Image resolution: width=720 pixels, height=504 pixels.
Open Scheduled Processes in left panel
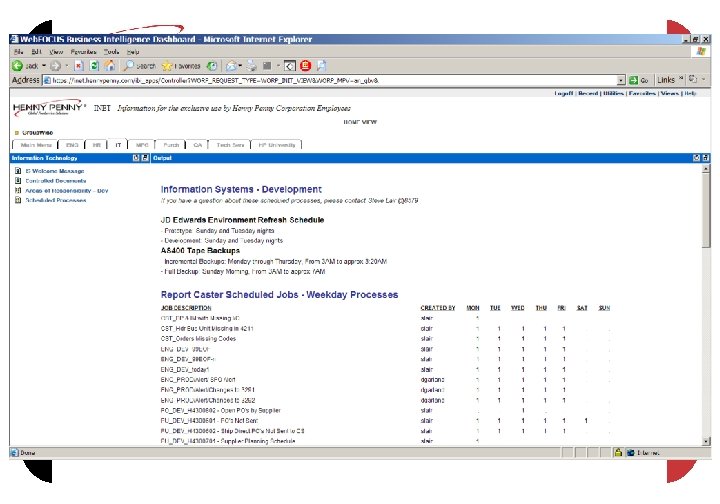click(56, 200)
